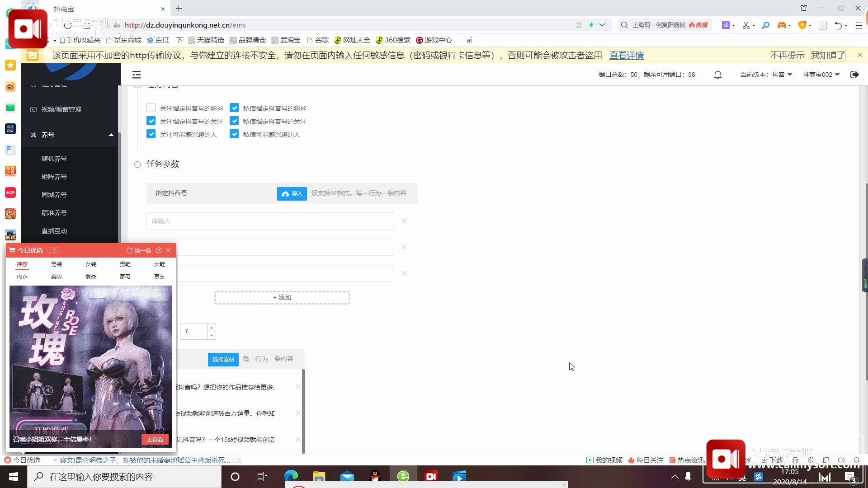Delete the first 请输入 row using X
868x488 pixels.
point(404,221)
